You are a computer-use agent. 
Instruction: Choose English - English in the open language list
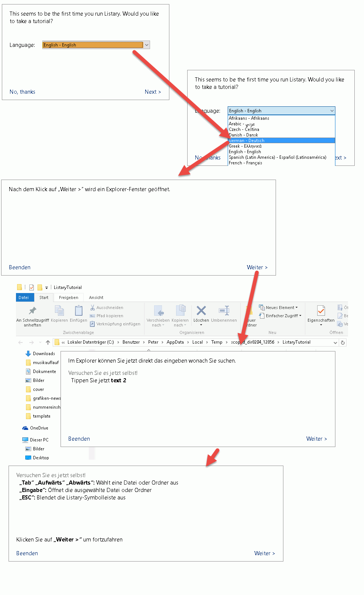coord(282,152)
